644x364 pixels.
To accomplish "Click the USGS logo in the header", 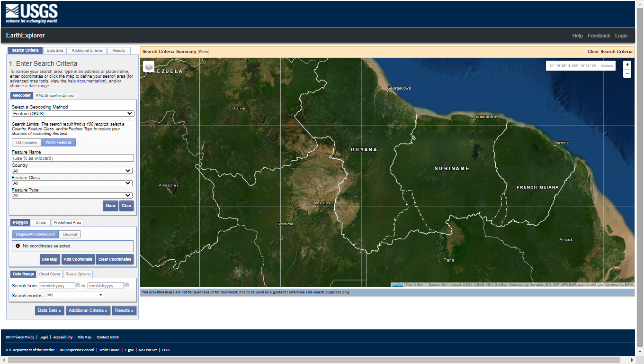I will tap(31, 13).
